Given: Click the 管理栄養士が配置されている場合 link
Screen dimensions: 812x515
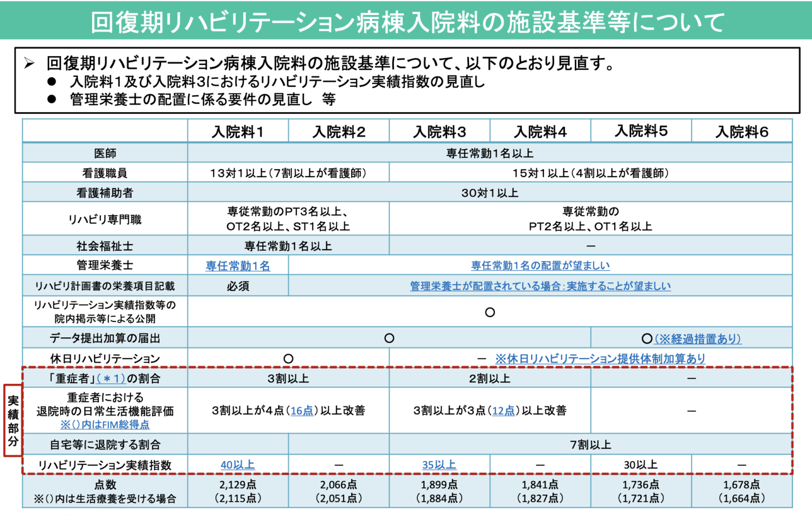Looking at the screenshot, I should click(540, 286).
